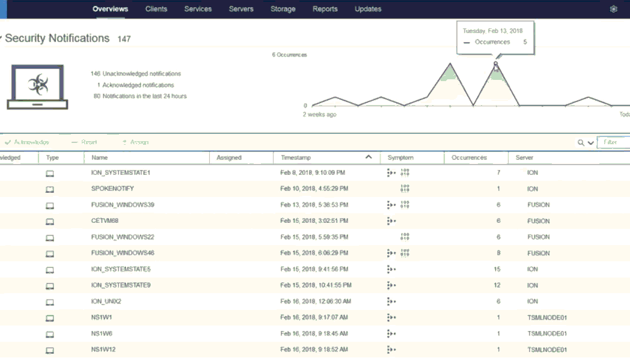Open the Storage tab
Viewport: 630px width, 364px height.
pyautogui.click(x=283, y=9)
